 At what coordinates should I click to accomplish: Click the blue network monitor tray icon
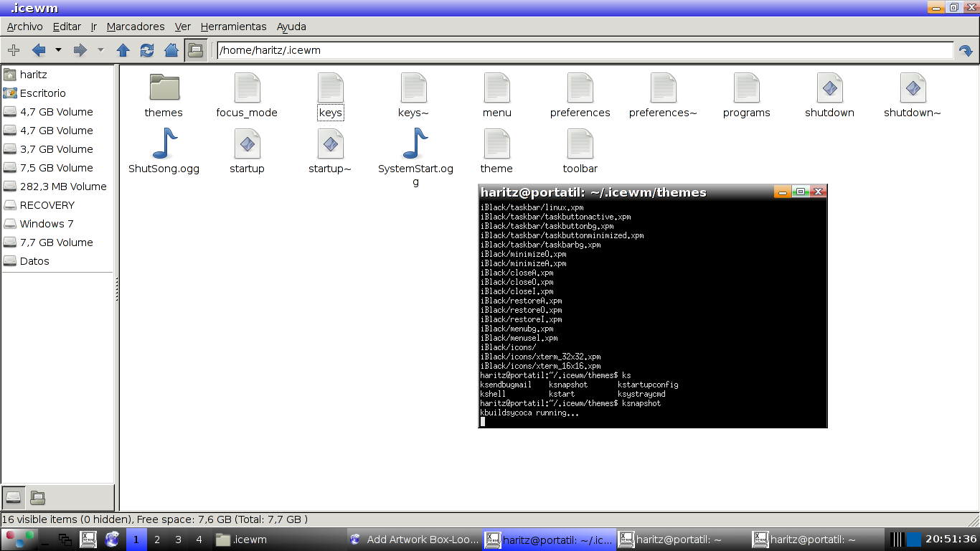pos(913,540)
